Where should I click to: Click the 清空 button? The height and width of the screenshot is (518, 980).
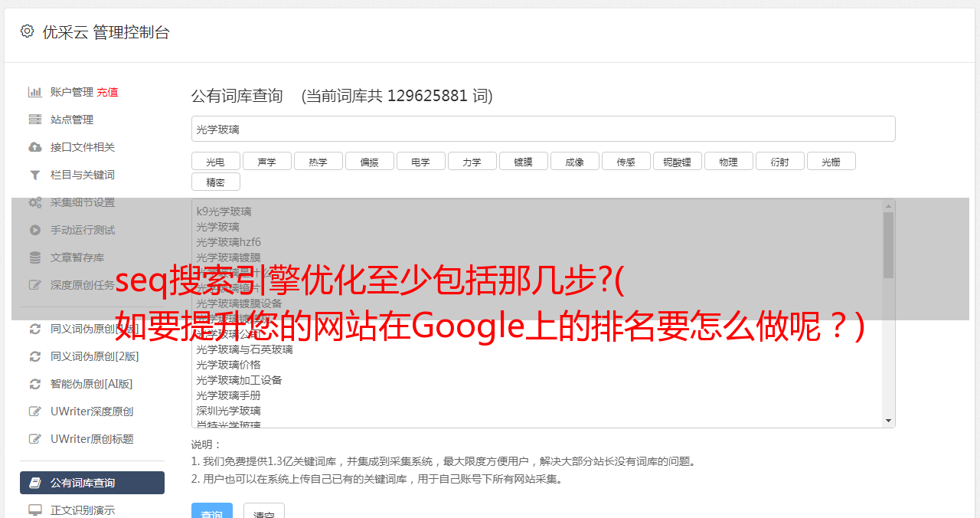tap(264, 512)
